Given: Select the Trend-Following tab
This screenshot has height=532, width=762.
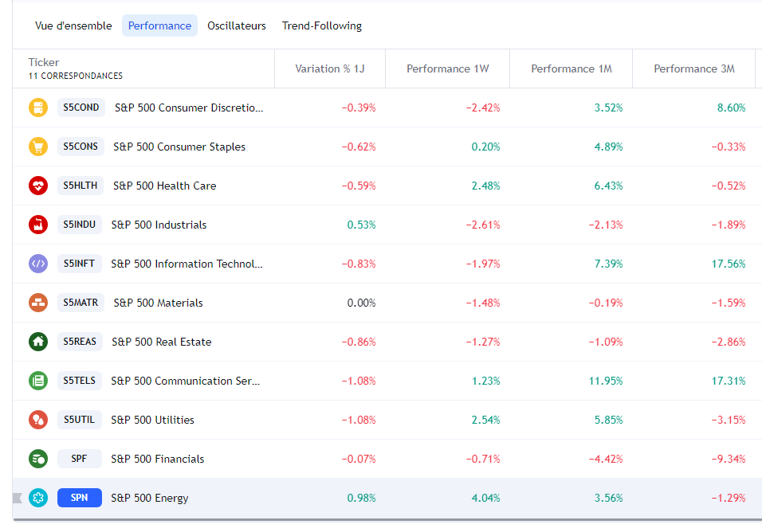Looking at the screenshot, I should point(322,25).
